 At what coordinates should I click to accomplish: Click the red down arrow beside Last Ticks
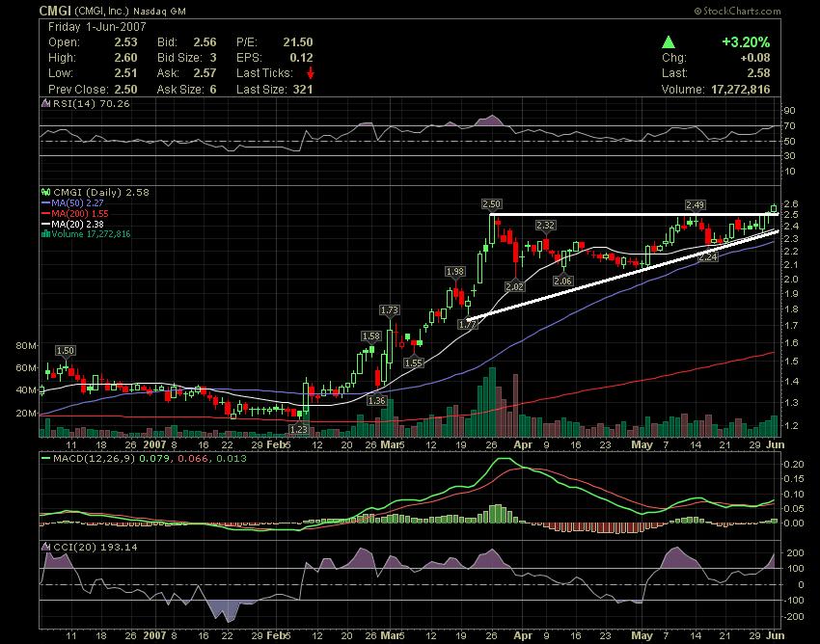[x=311, y=72]
